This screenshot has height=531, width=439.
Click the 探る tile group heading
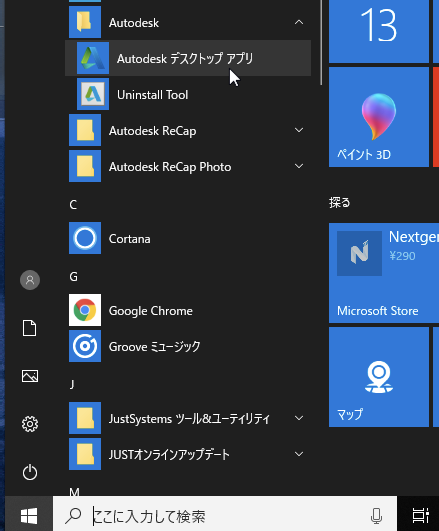(339, 203)
